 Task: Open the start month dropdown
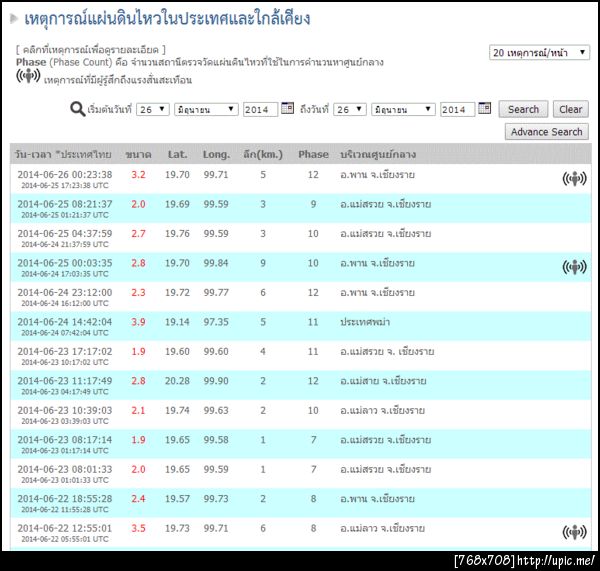click(x=206, y=109)
